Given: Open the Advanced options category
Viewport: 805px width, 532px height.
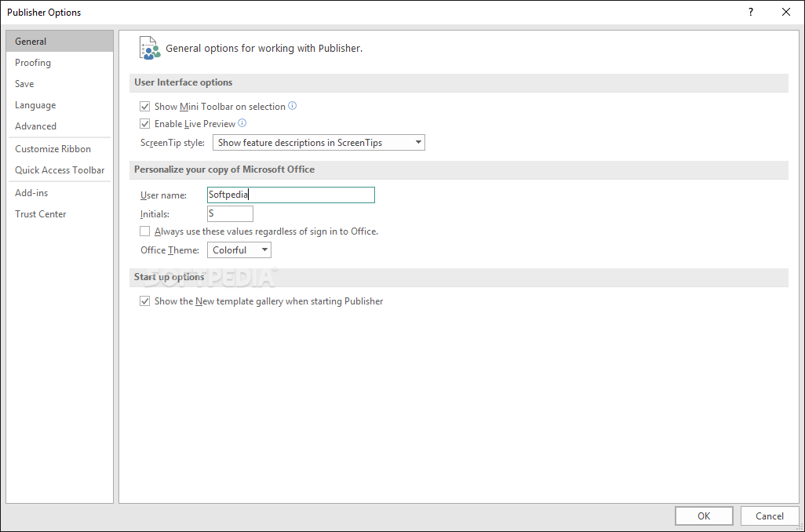Looking at the screenshot, I should pyautogui.click(x=60, y=126).
